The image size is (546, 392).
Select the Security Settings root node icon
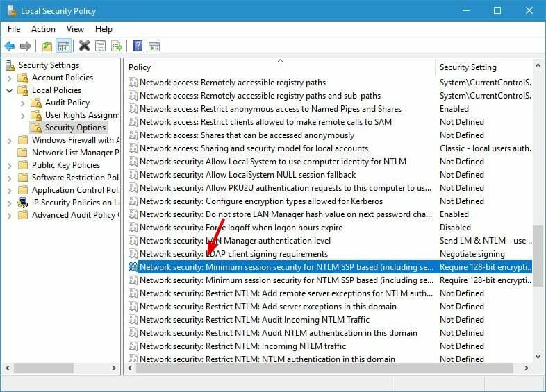tap(10, 65)
